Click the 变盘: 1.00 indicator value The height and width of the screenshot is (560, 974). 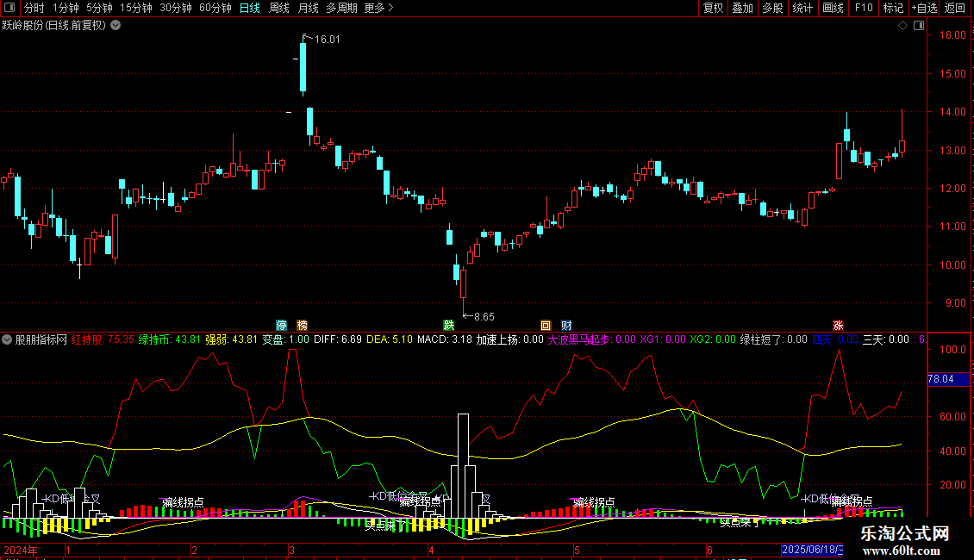coord(286,339)
